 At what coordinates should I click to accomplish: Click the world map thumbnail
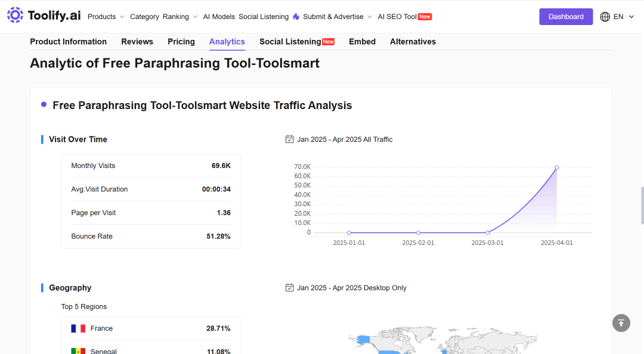442,340
